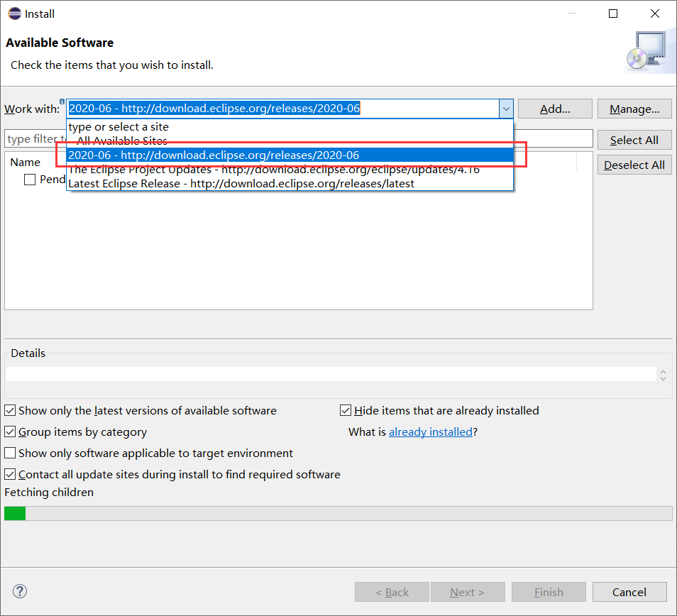Cancel the Install dialog

coord(629,592)
